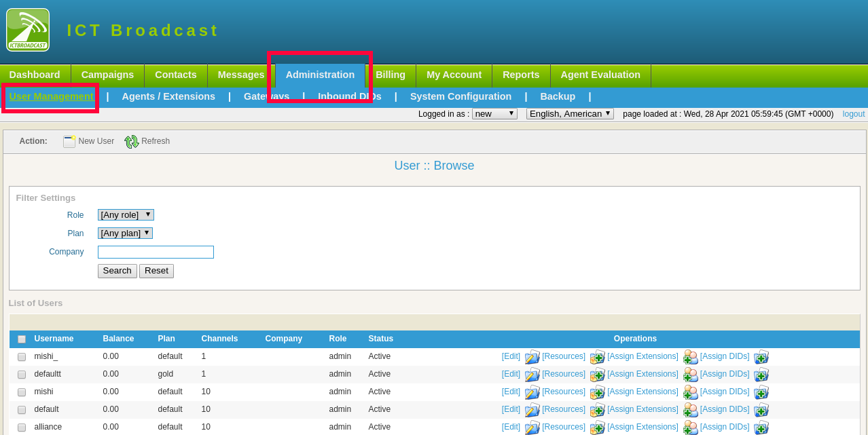Screen dimensions: 868x435
Task: Toggle the select-all checkbox in table header
Action: 22,339
